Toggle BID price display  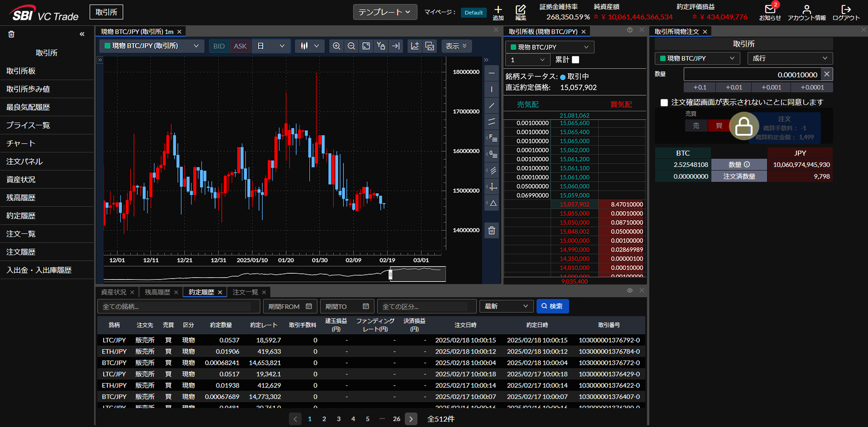pyautogui.click(x=219, y=46)
